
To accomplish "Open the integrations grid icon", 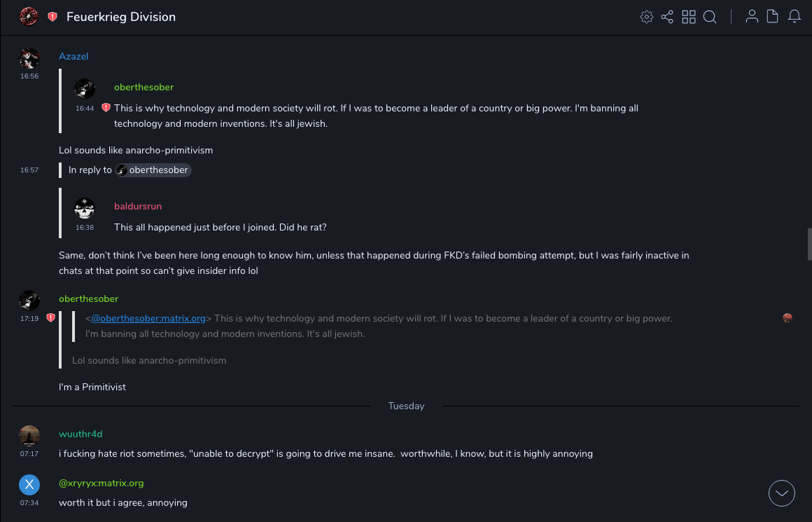I will pos(689,17).
